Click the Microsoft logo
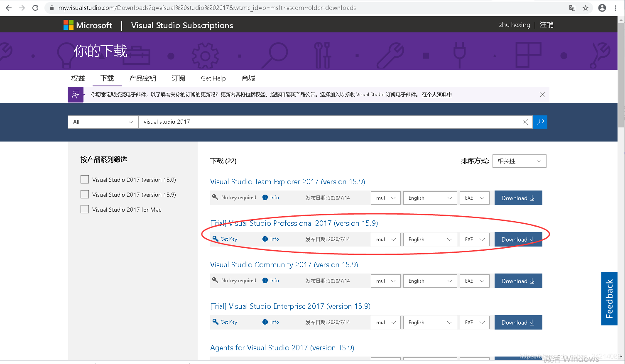Screen dimensions: 625x364 point(88,25)
